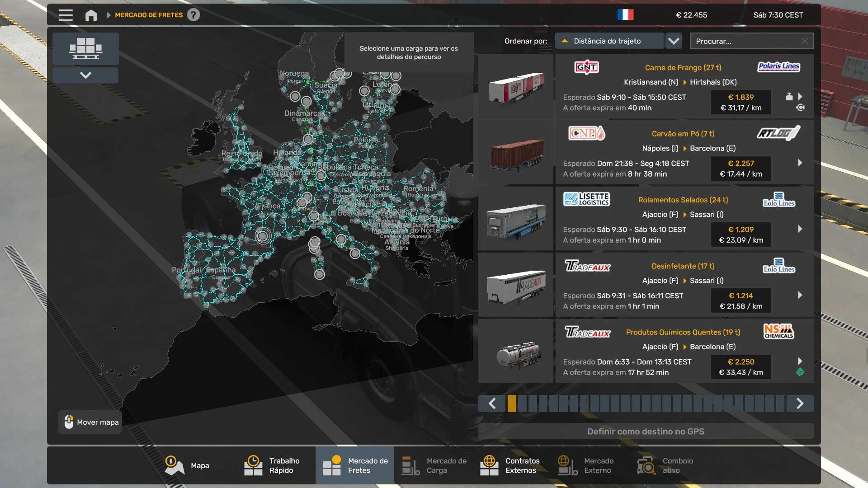The image size is (868, 488).
Task: Open the hamburger main menu
Action: click(x=66, y=15)
